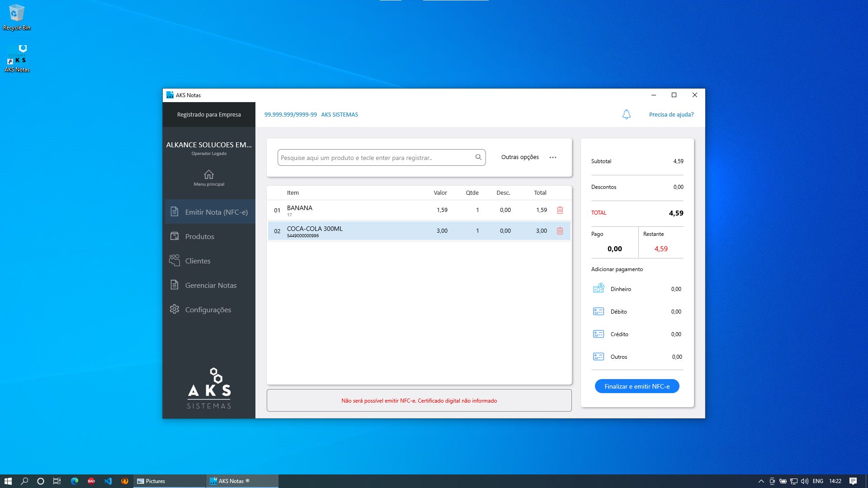This screenshot has width=868, height=488.
Task: Go to Menu principal
Action: (209, 178)
